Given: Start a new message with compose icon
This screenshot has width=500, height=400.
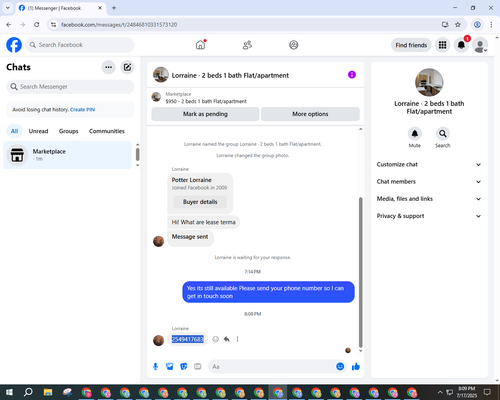Looking at the screenshot, I should (x=127, y=67).
